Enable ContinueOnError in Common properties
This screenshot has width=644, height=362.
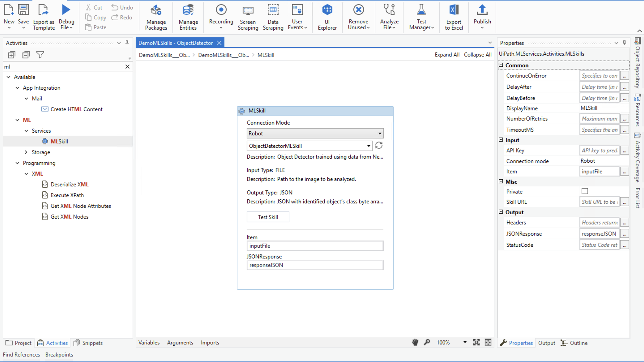[x=599, y=76]
